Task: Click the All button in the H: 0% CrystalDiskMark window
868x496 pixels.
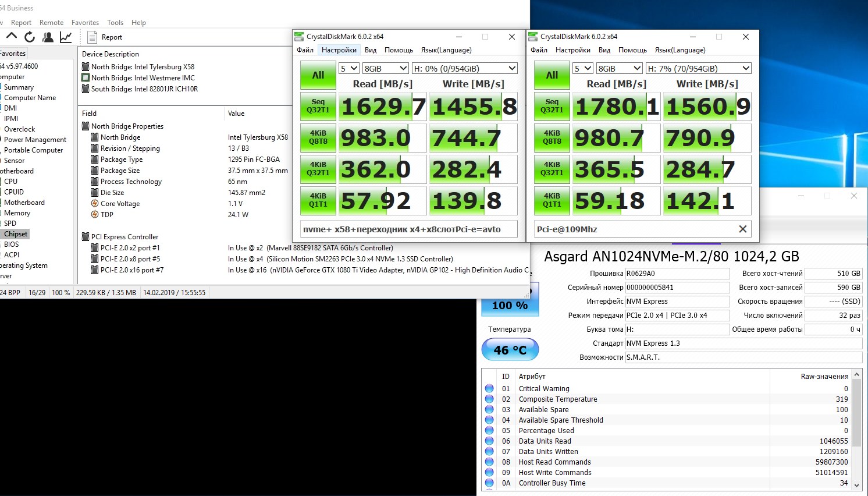Action: tap(318, 75)
